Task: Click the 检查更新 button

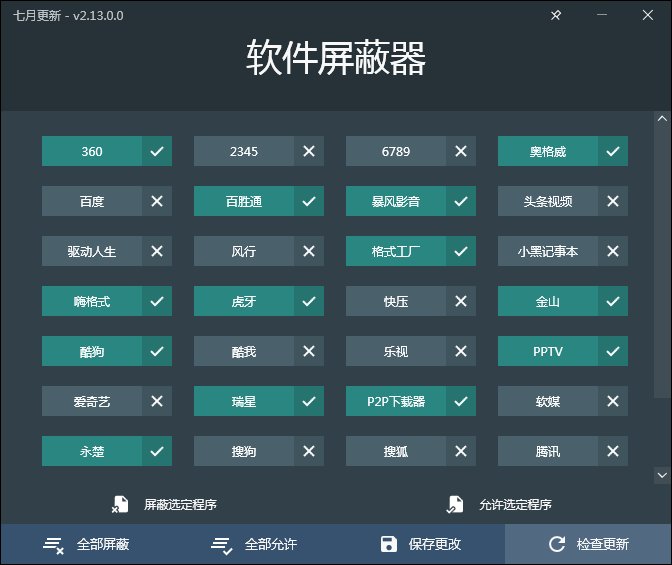Action: 588,544
